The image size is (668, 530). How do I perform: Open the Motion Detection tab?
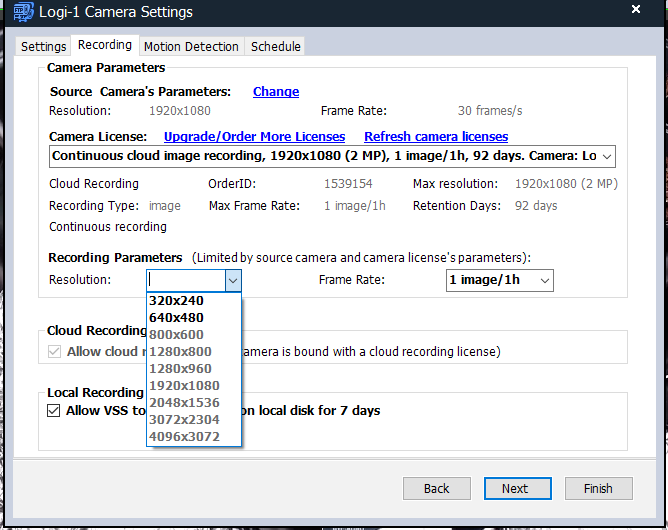coord(191,46)
